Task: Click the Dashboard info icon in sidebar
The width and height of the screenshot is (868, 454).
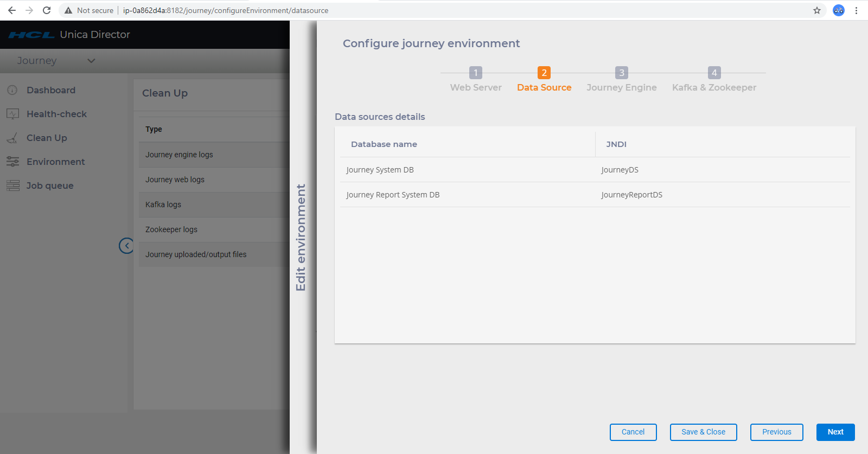Action: 12,90
